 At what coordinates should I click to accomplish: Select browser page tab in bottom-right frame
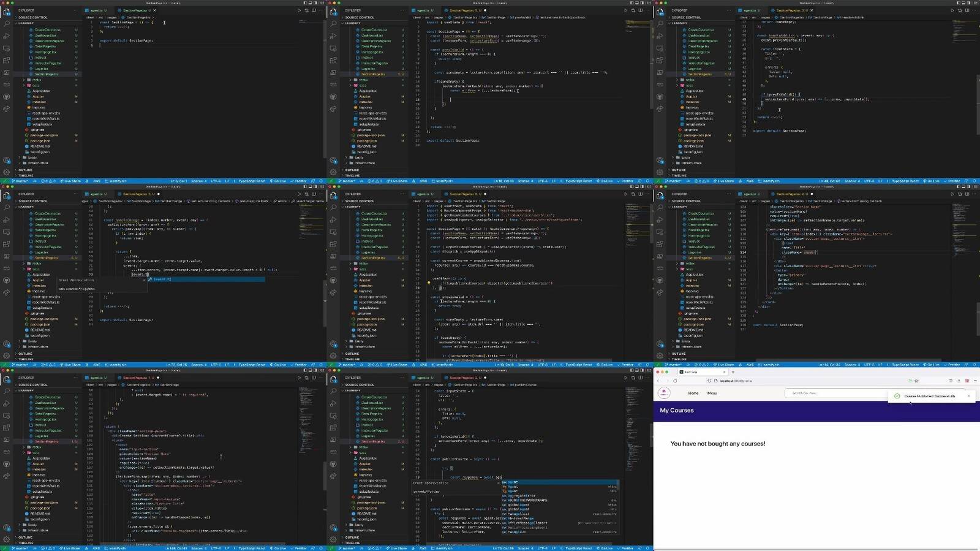pos(703,372)
